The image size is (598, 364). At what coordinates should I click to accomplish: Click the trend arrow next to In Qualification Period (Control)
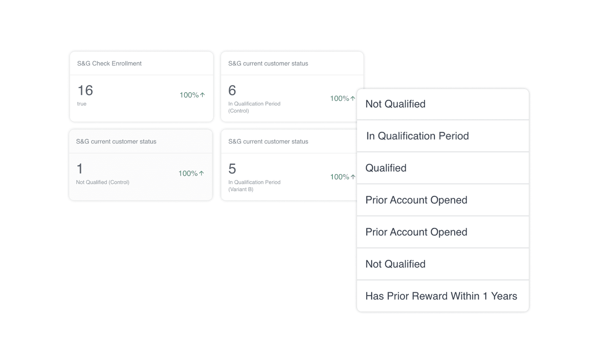pyautogui.click(x=353, y=98)
